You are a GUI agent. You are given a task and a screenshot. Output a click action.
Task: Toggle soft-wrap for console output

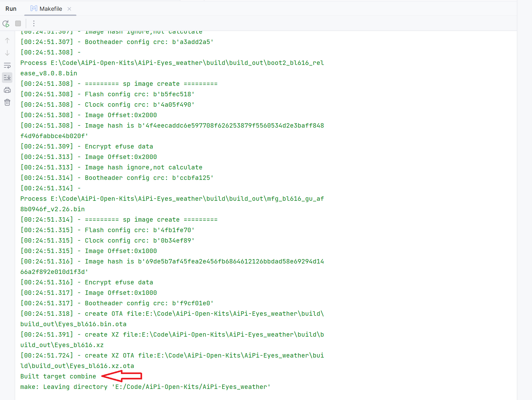pos(7,65)
